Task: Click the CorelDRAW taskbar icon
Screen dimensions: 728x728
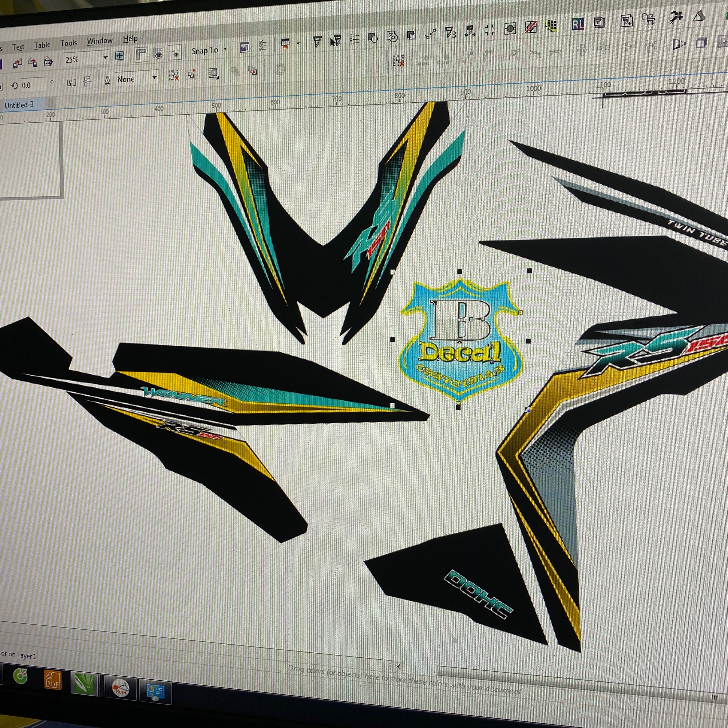Action: pos(84,684)
